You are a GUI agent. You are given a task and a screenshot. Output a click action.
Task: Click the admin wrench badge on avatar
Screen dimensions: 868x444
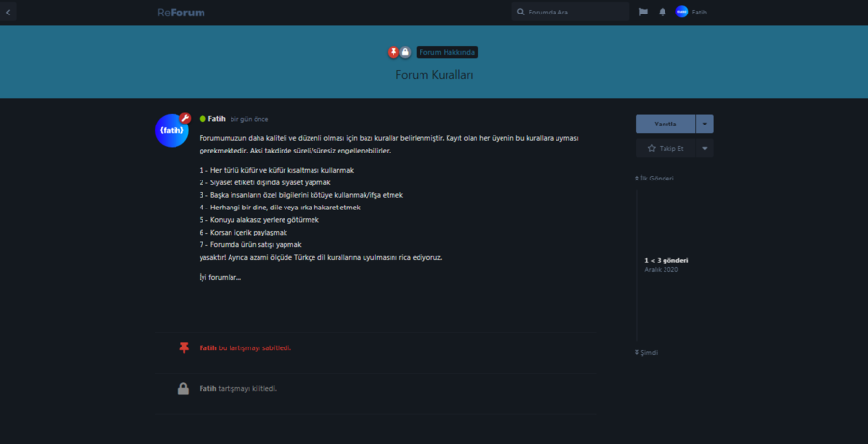point(185,118)
